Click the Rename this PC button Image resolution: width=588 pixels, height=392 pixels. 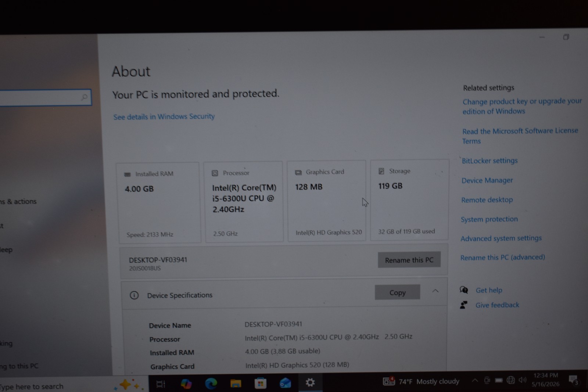click(409, 260)
